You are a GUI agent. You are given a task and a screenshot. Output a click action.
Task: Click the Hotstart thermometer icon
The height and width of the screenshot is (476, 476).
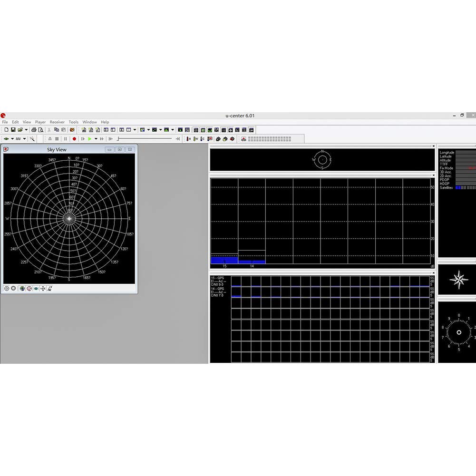click(189, 139)
